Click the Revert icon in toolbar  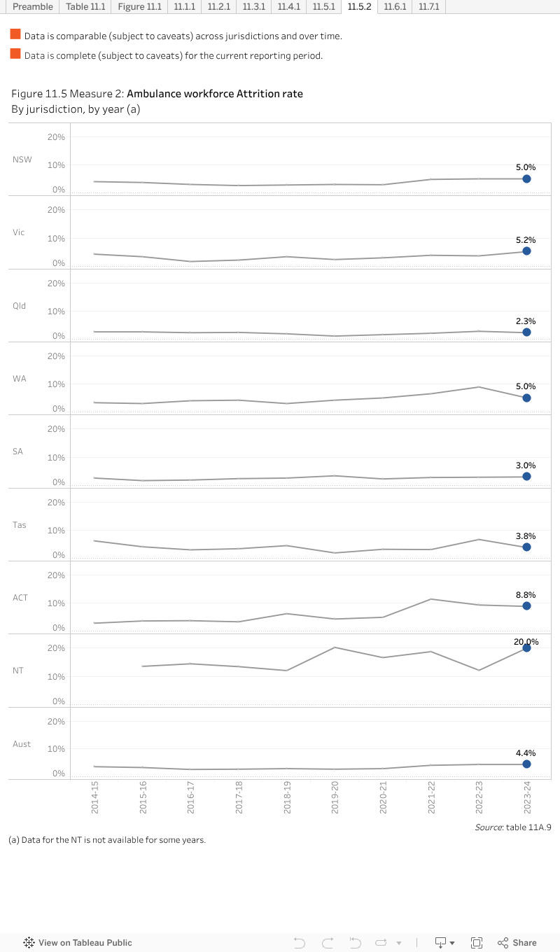355,942
